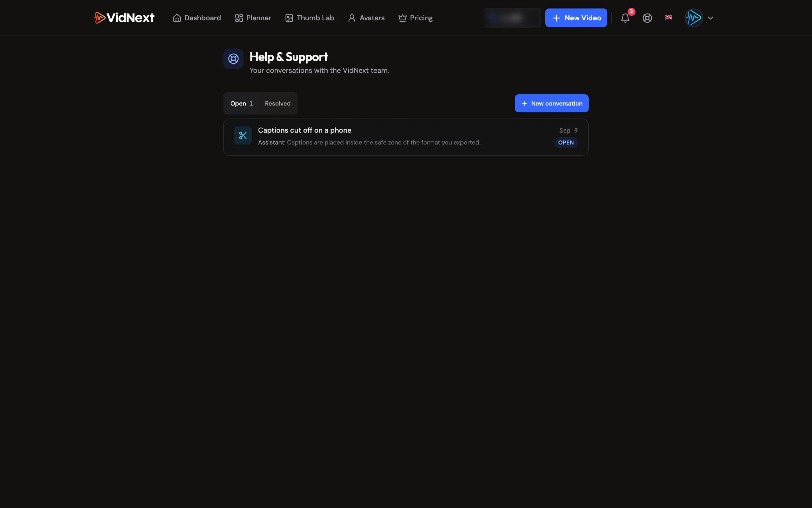Create a New Video
Viewport: 812px width, 508px height.
pos(576,18)
